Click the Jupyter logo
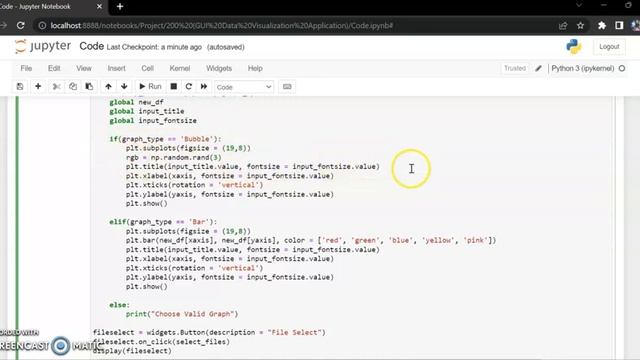 tap(43, 46)
